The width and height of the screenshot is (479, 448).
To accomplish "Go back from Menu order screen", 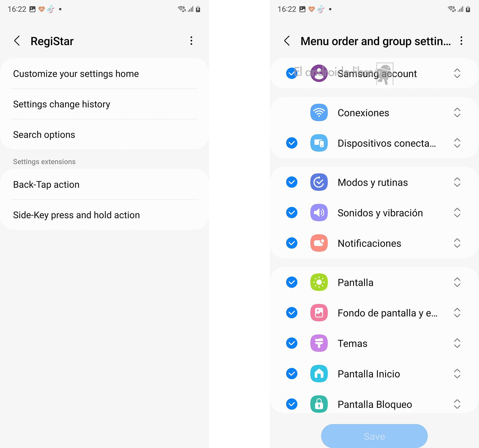I will (287, 41).
